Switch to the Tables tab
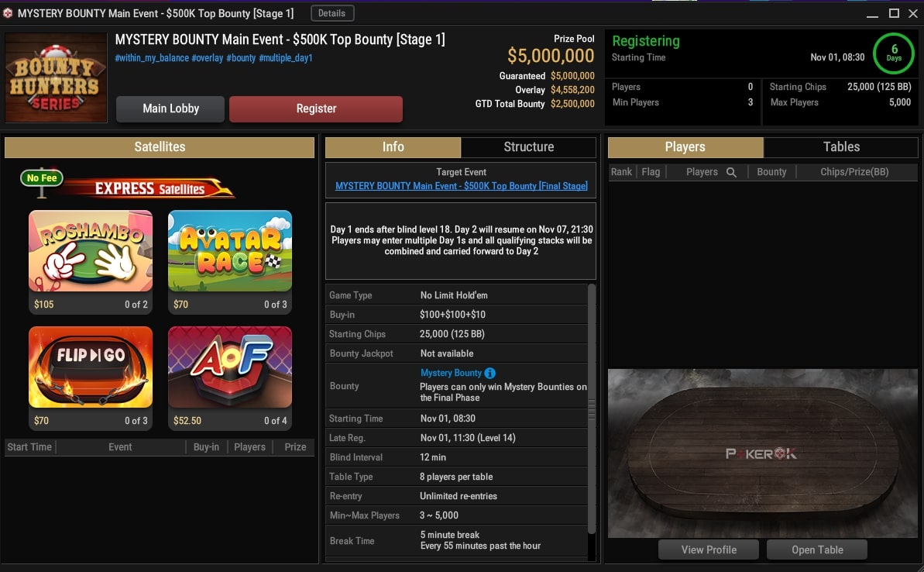Screen dimensions: 924x572 [x=841, y=146]
